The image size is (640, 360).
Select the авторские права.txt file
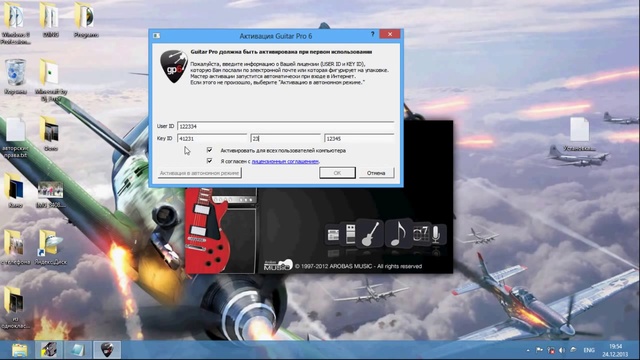click(16, 138)
